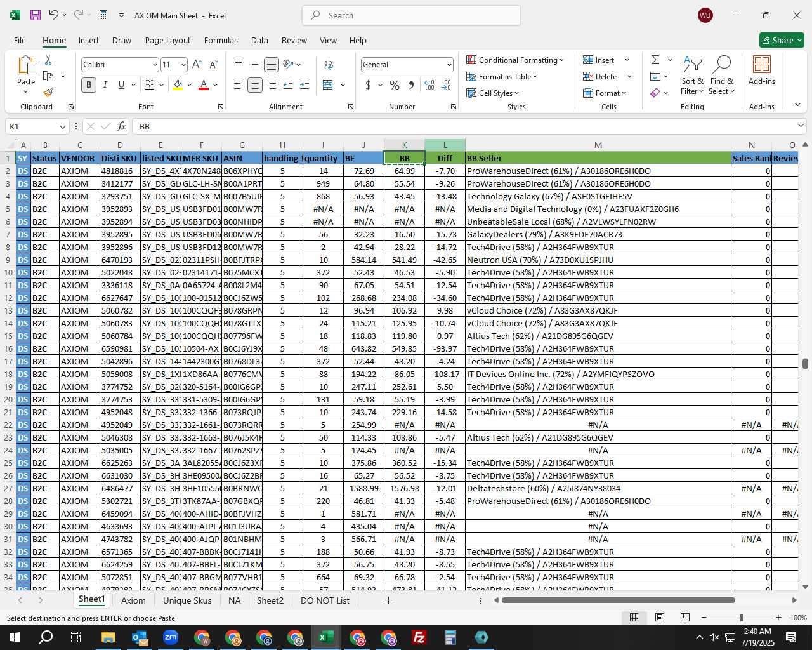Open the Formulas ribbon tab
The width and height of the screenshot is (812, 650).
(x=221, y=40)
